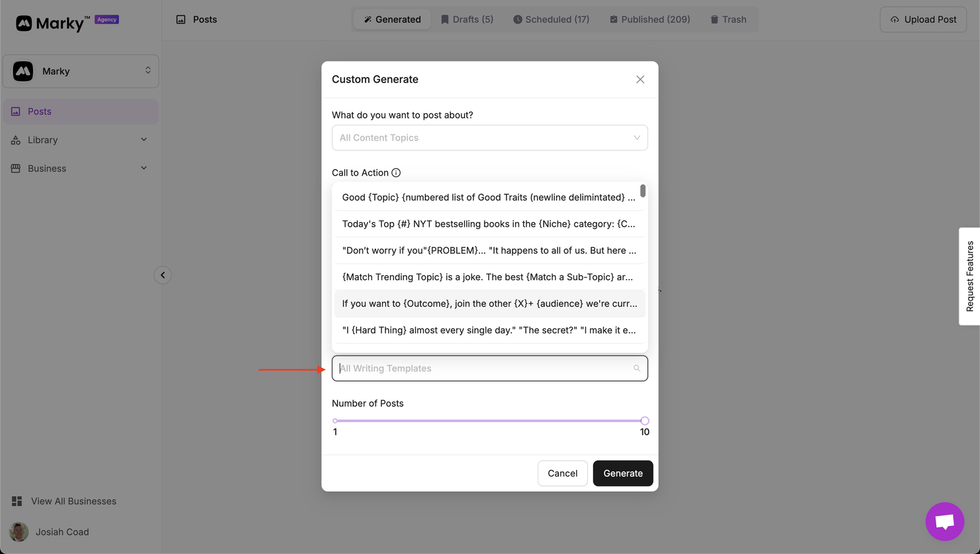The image size is (980, 554).
Task: Click the info icon beside Call to Action
Action: 396,173
